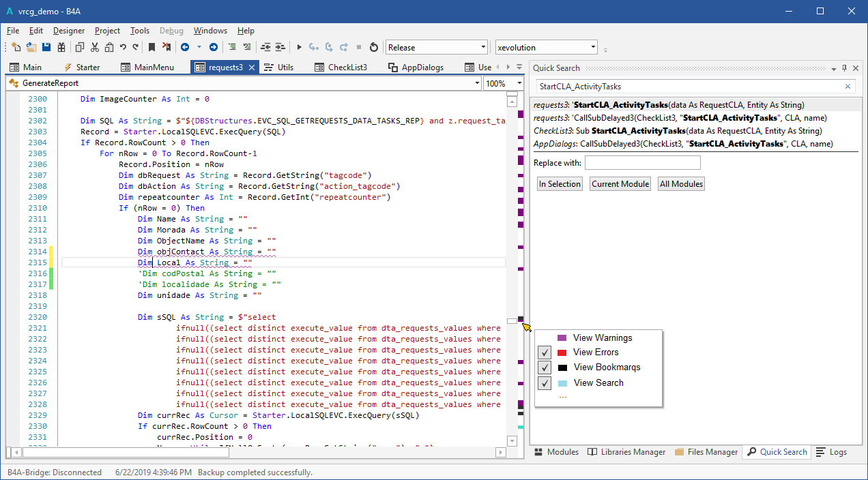Navigate back in code history
Image resolution: width=868 pixels, height=480 pixels.
point(186,46)
